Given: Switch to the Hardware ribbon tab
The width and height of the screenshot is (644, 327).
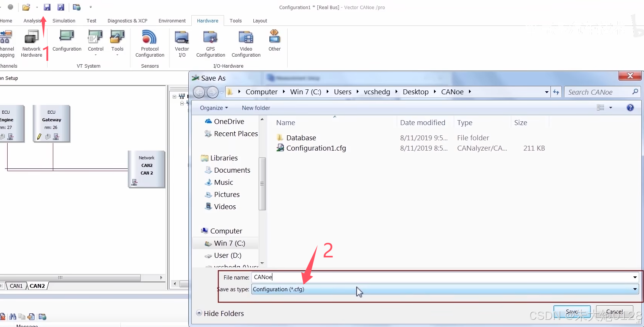Looking at the screenshot, I should coord(208,21).
